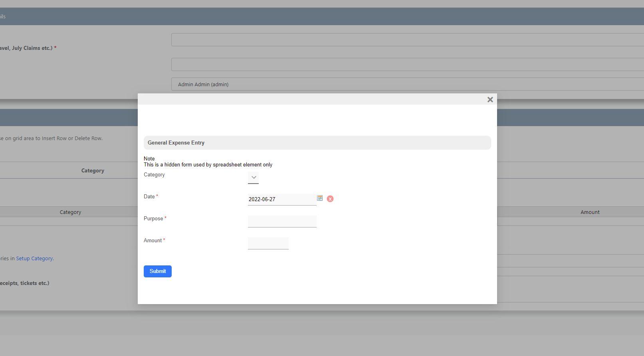Image resolution: width=644 pixels, height=356 pixels.
Task: Open the Setup Category link
Action: tap(34, 259)
